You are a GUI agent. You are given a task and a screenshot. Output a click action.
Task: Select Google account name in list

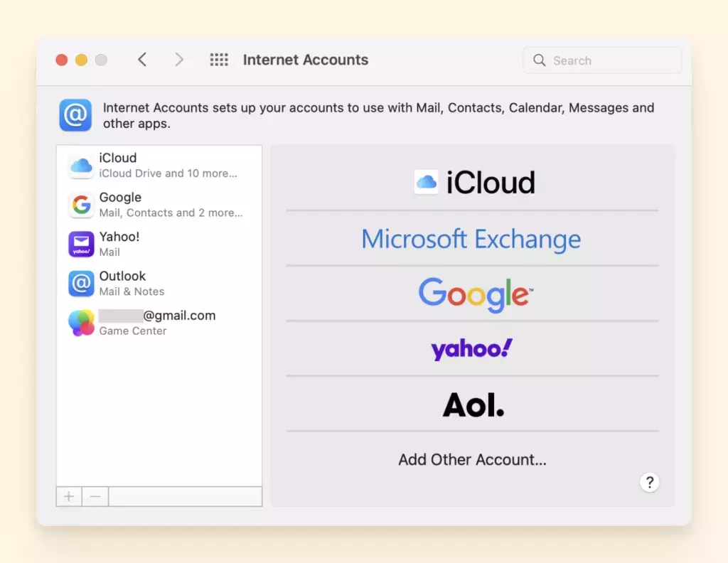(120, 197)
